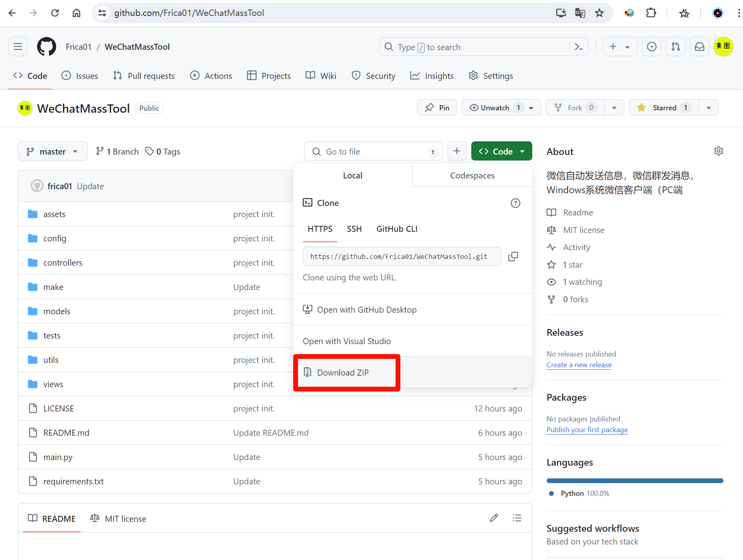Click the Go to file search field
Image resolution: width=743 pixels, height=560 pixels.
(x=373, y=151)
